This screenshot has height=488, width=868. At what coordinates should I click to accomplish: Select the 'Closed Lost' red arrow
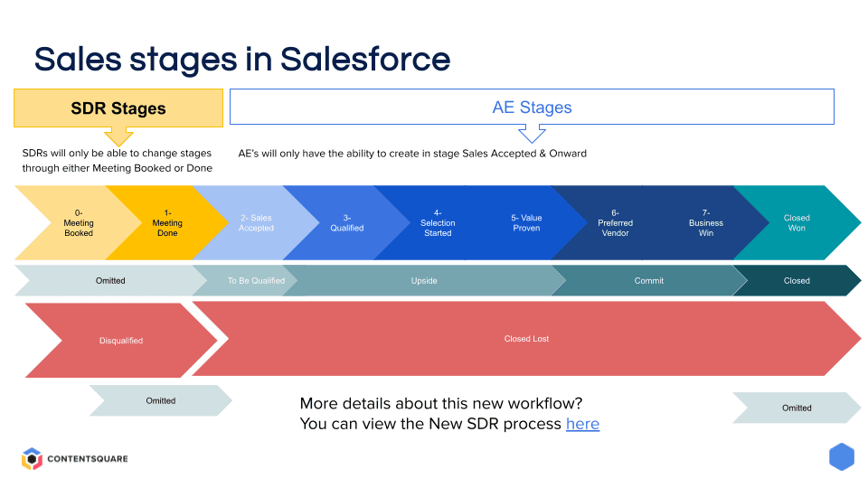[x=526, y=339]
